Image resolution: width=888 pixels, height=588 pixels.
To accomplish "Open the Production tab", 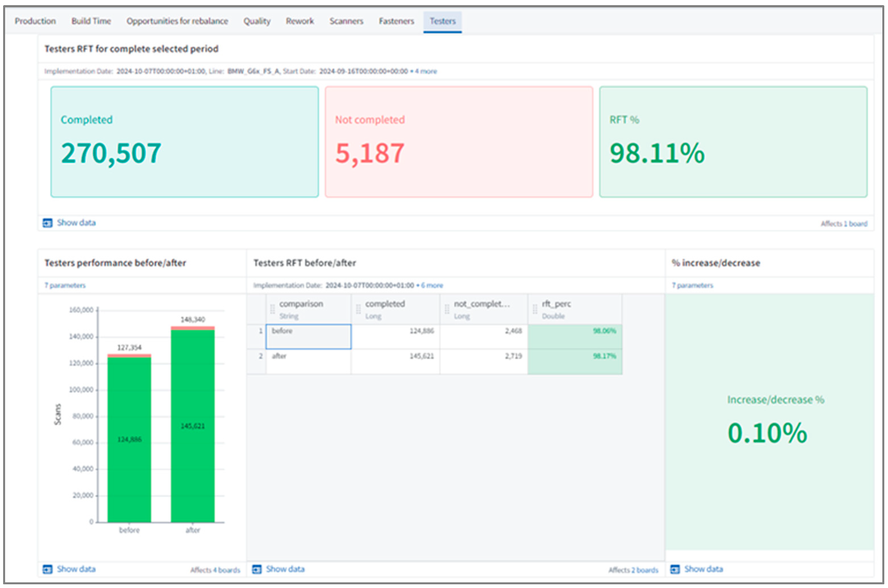I will 35,21.
